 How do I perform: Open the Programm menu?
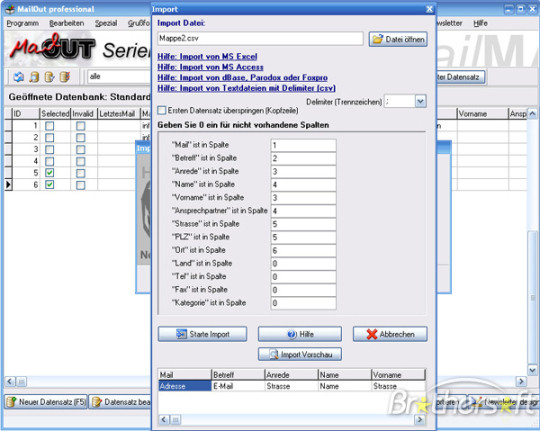point(23,23)
